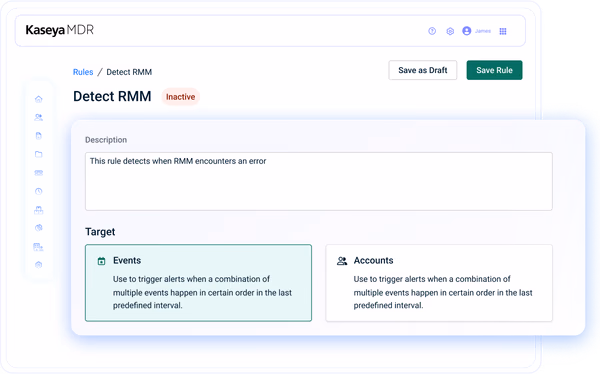Click Save as Draft button
This screenshot has width=600, height=374.
[x=423, y=70]
